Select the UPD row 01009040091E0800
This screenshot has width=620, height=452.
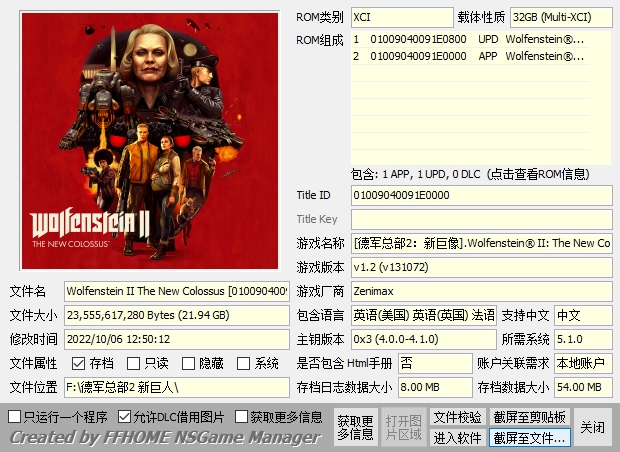coord(469,39)
